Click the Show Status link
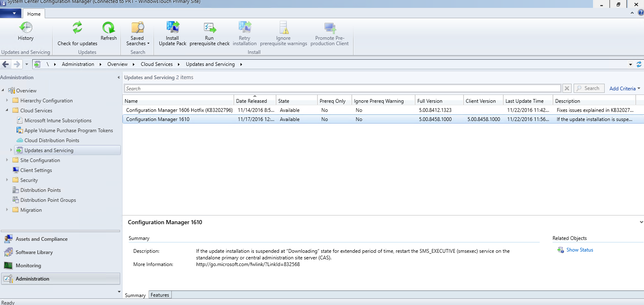 click(579, 250)
